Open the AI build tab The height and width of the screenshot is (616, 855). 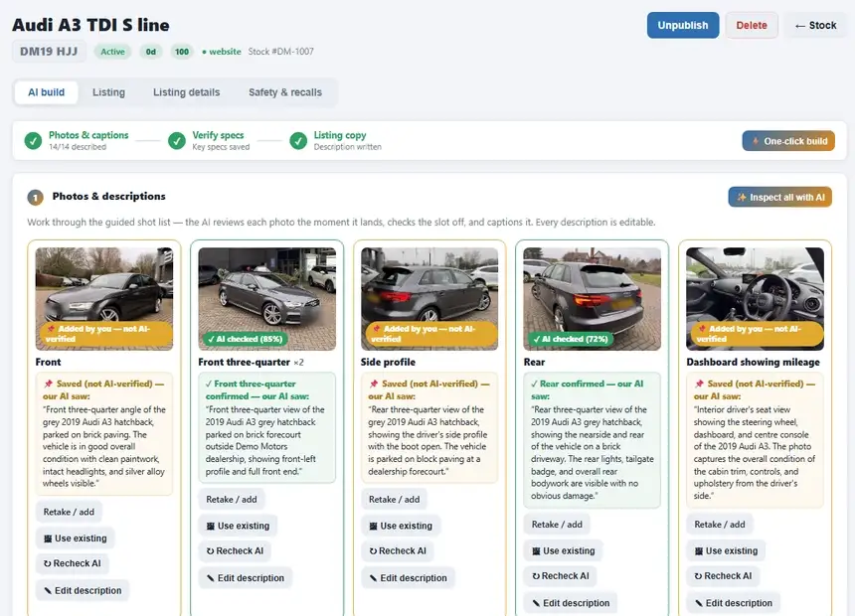47,92
